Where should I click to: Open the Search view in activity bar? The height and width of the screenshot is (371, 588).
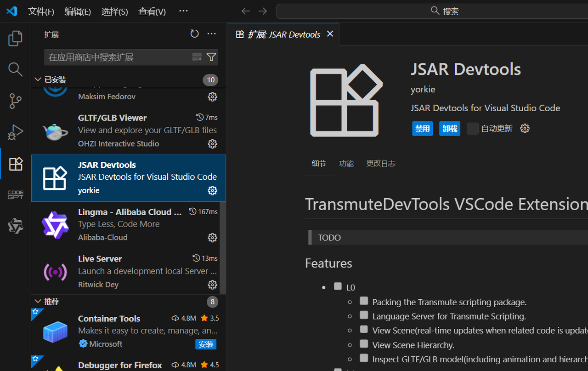[x=15, y=69]
